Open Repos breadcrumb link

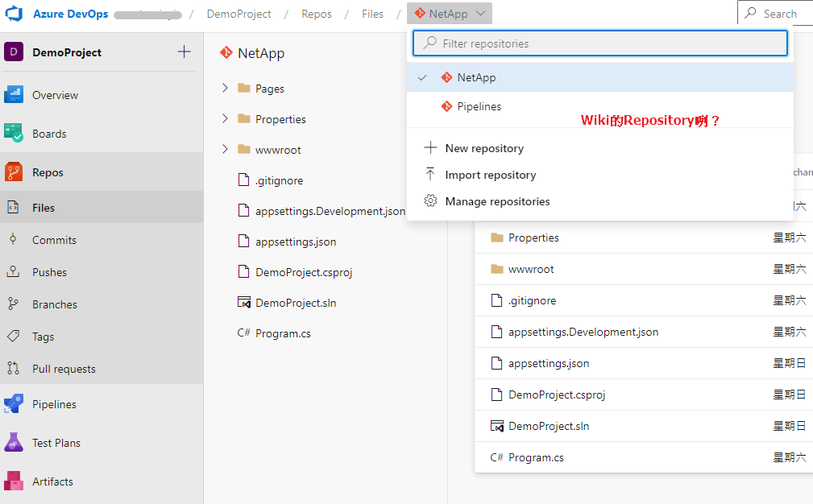pyautogui.click(x=317, y=14)
